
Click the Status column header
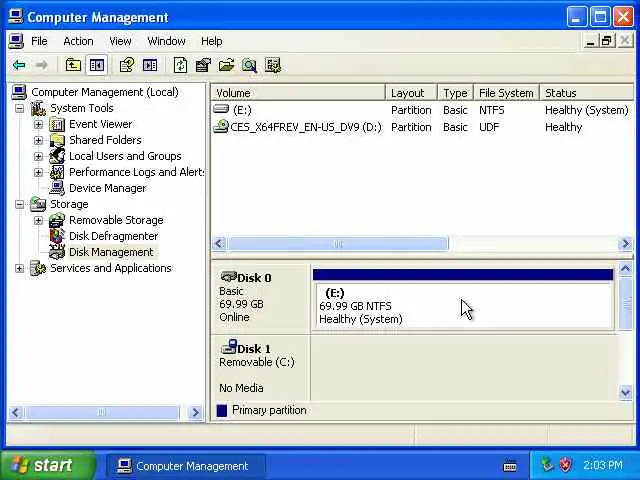pos(587,93)
